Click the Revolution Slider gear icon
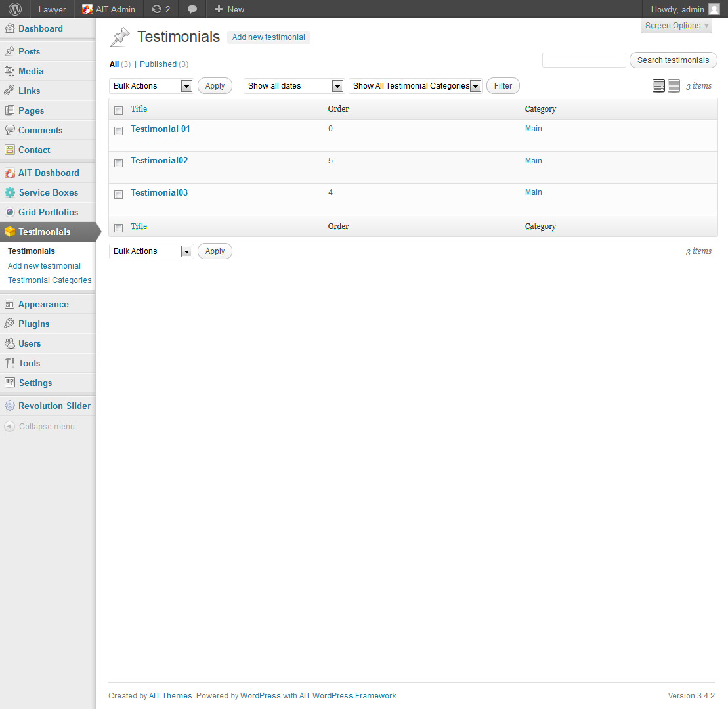 tap(9, 406)
